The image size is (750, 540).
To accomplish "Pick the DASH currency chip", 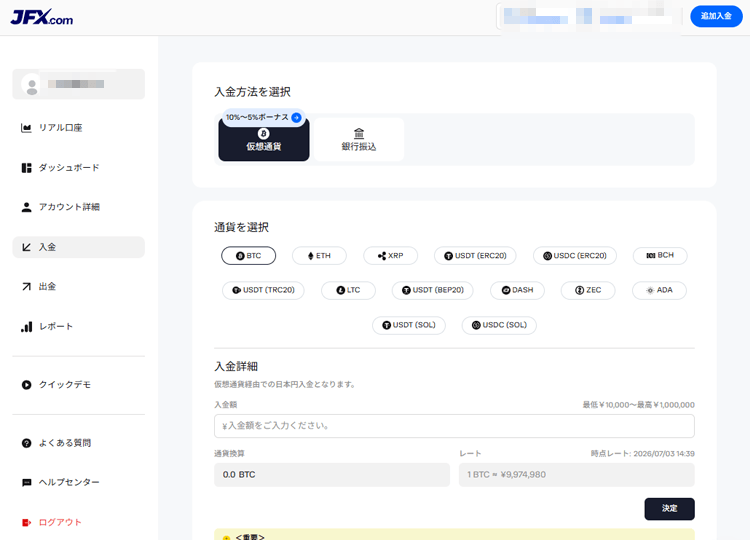I will pyautogui.click(x=517, y=290).
